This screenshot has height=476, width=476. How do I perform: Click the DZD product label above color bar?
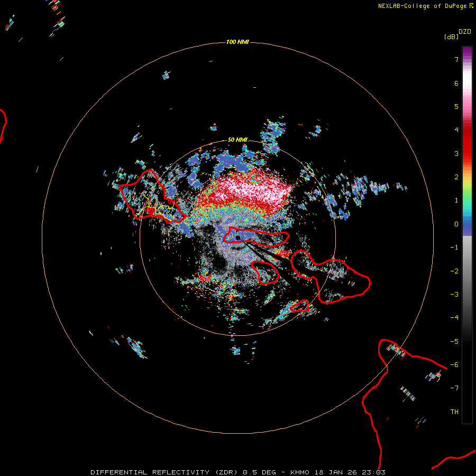point(465,32)
